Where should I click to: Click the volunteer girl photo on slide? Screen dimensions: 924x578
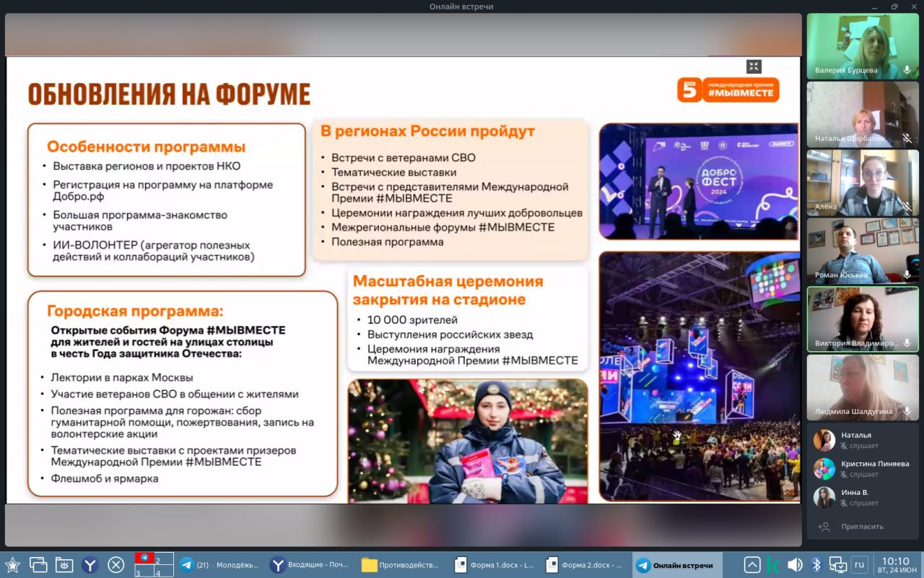[468, 441]
